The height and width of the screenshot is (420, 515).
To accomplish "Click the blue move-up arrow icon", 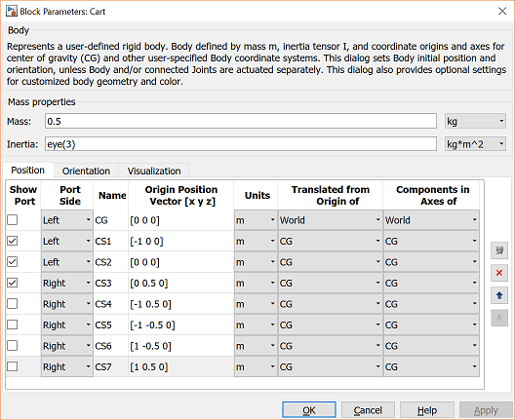I will (x=499, y=295).
